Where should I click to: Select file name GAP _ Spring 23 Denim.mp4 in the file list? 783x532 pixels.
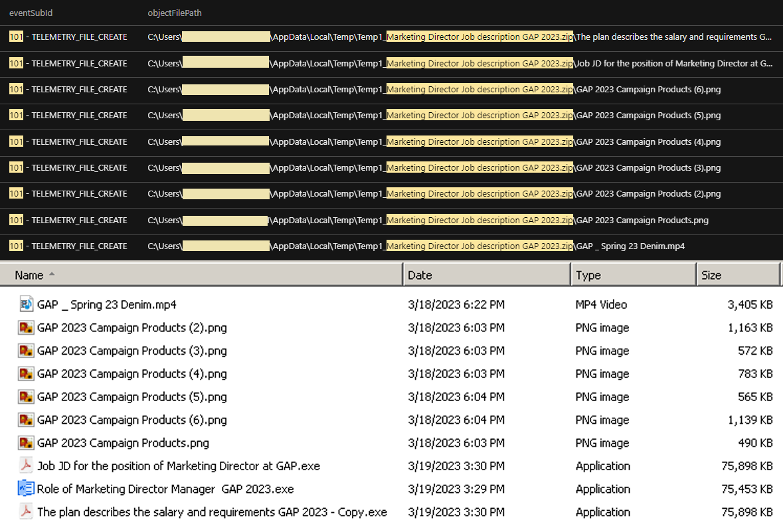(107, 305)
